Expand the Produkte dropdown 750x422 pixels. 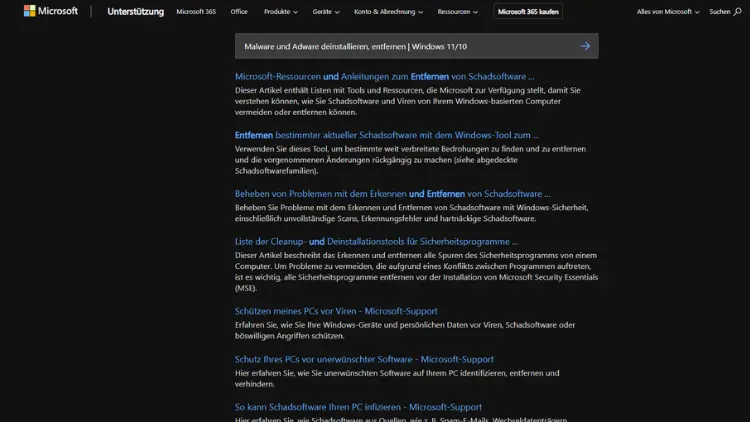click(280, 11)
